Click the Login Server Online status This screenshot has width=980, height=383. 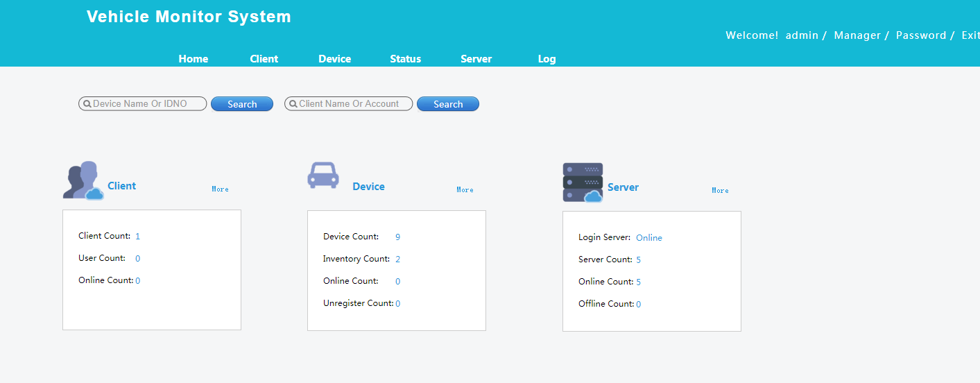tap(649, 238)
